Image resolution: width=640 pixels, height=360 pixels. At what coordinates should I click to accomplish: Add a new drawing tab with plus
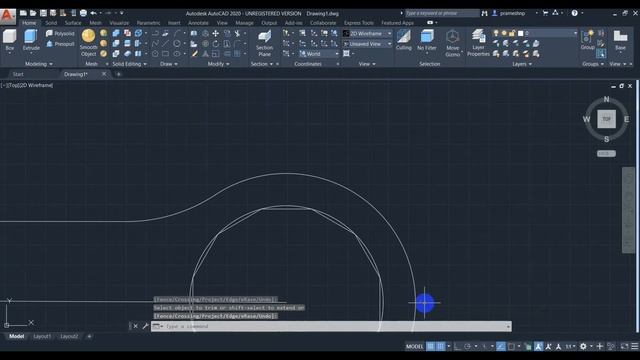[118, 74]
